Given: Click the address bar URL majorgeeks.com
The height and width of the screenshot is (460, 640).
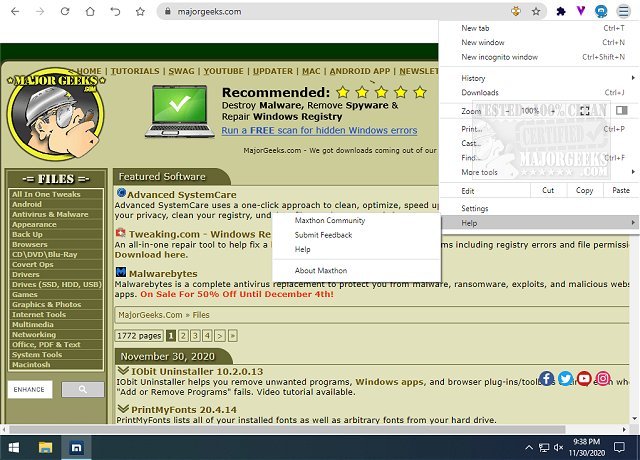Looking at the screenshot, I should tap(209, 11).
